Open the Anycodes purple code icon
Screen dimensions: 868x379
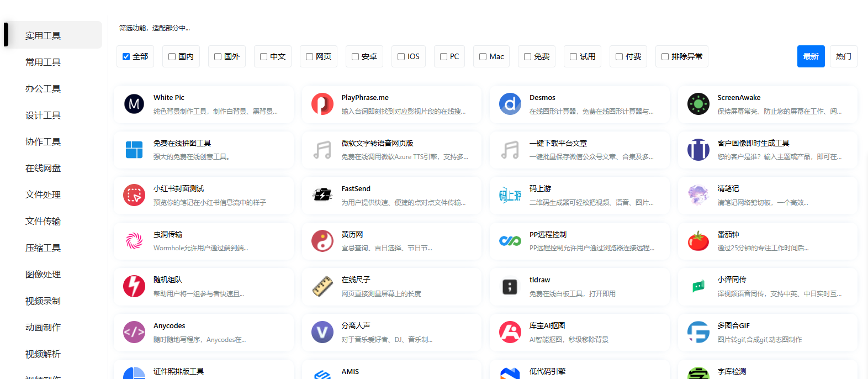pos(134,332)
